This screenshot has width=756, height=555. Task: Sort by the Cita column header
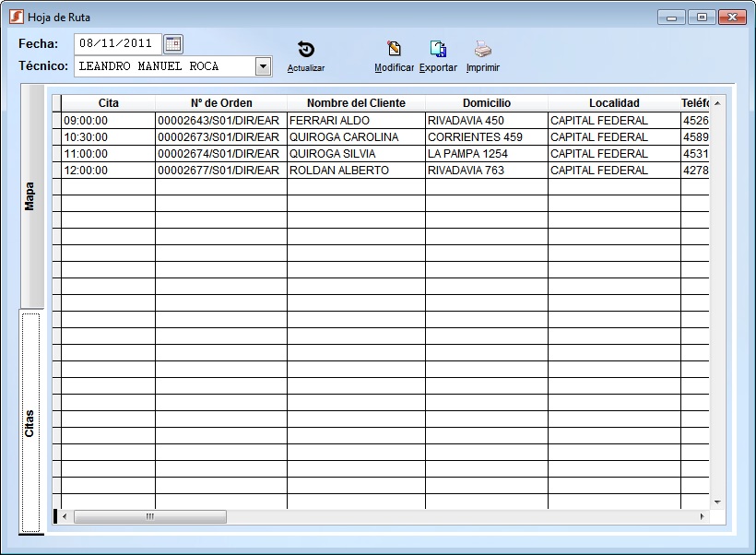tap(109, 103)
